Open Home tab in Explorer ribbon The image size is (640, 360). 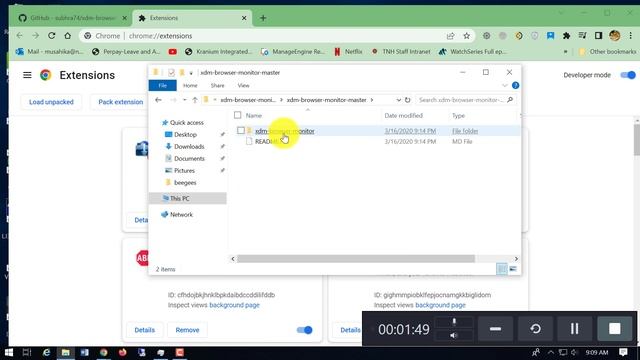(190, 85)
